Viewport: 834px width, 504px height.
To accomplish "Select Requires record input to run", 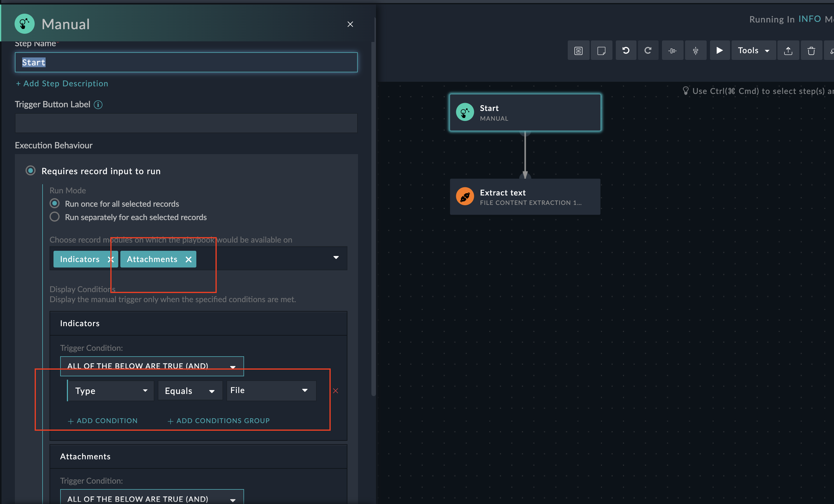I will tap(30, 171).
